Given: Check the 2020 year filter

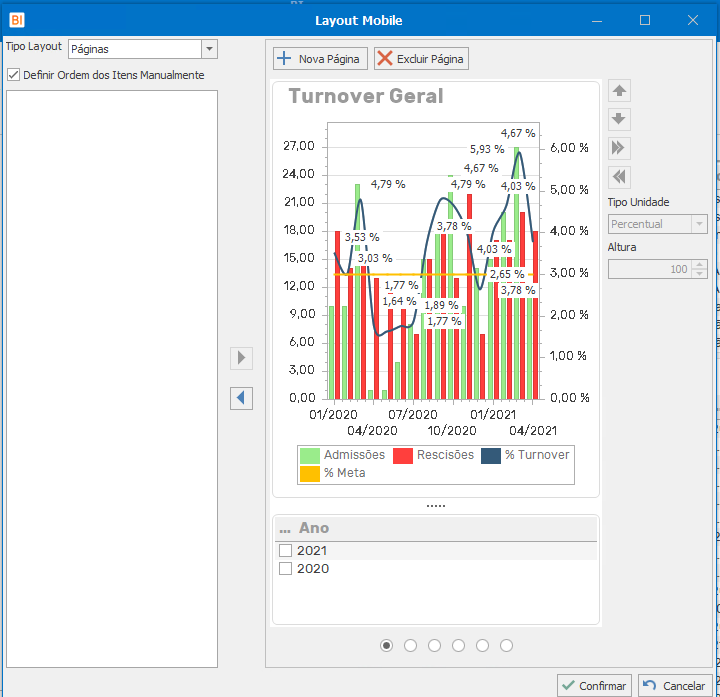Looking at the screenshot, I should [x=286, y=569].
